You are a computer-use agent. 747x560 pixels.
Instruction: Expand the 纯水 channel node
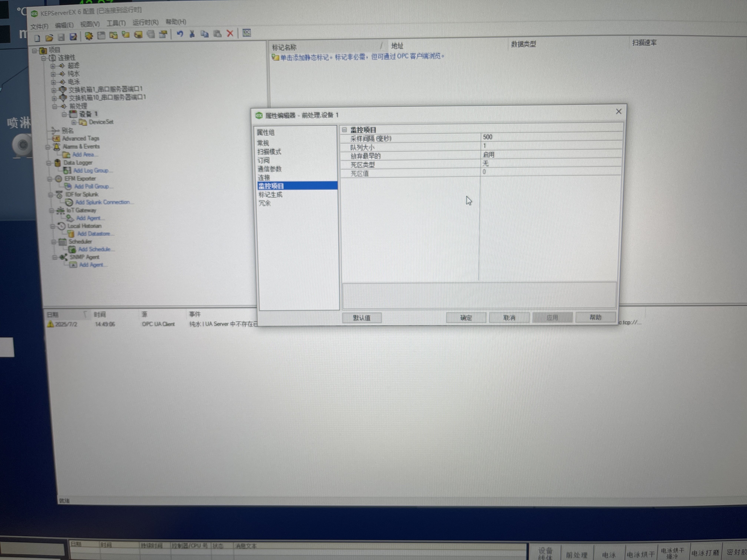click(x=53, y=74)
